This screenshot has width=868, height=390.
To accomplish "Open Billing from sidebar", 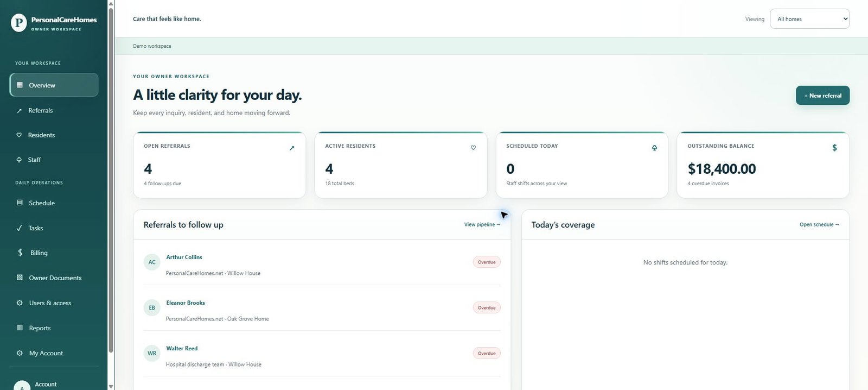I will pos(54,253).
